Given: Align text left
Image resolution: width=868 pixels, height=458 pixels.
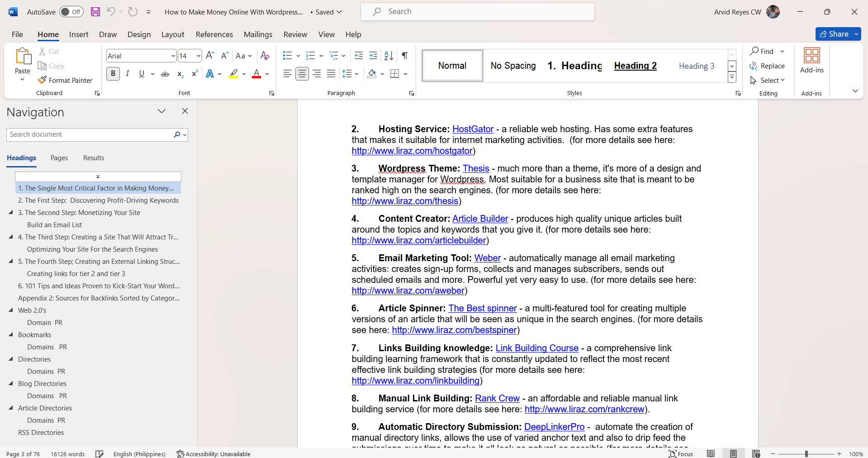Looking at the screenshot, I should click(287, 74).
